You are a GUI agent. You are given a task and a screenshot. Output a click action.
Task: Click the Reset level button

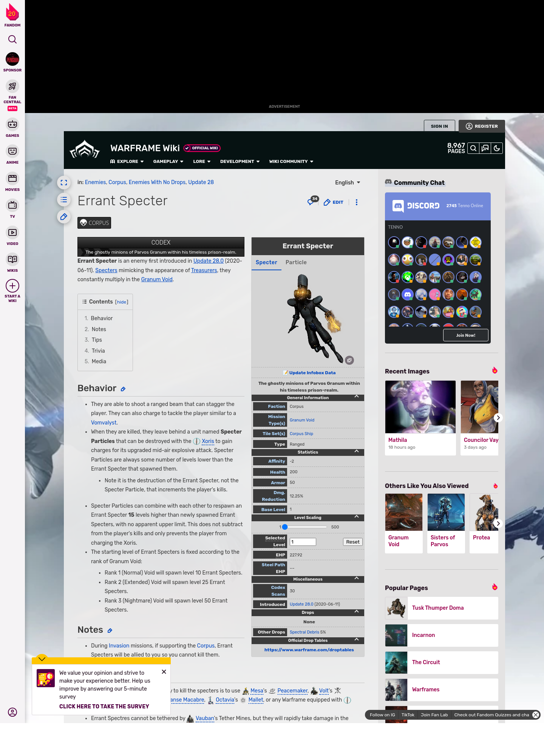pyautogui.click(x=353, y=542)
